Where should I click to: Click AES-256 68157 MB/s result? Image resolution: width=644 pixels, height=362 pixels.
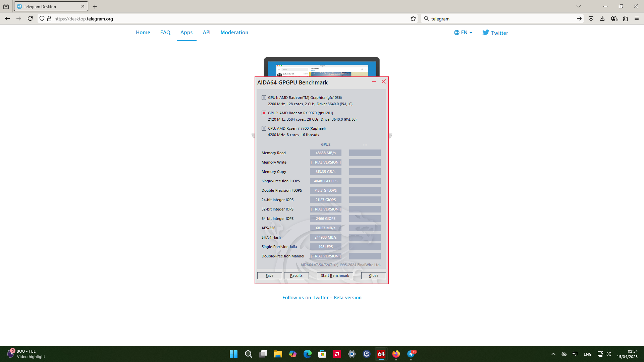(325, 228)
